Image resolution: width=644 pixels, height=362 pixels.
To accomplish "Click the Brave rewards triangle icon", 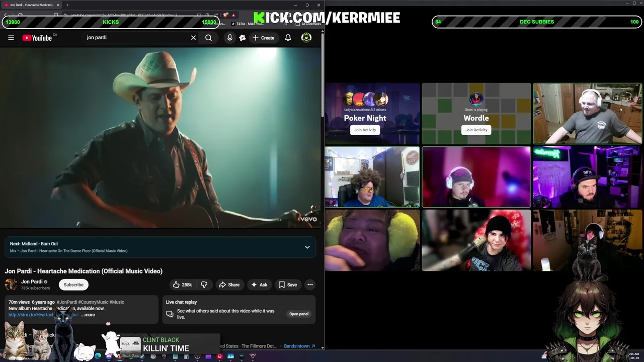I will coord(233,15).
